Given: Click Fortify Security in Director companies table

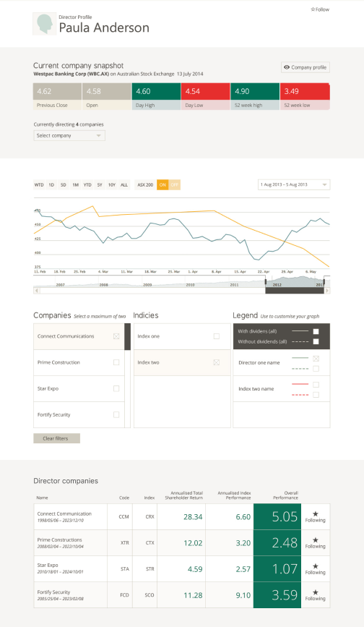Looking at the screenshot, I should (53, 592).
